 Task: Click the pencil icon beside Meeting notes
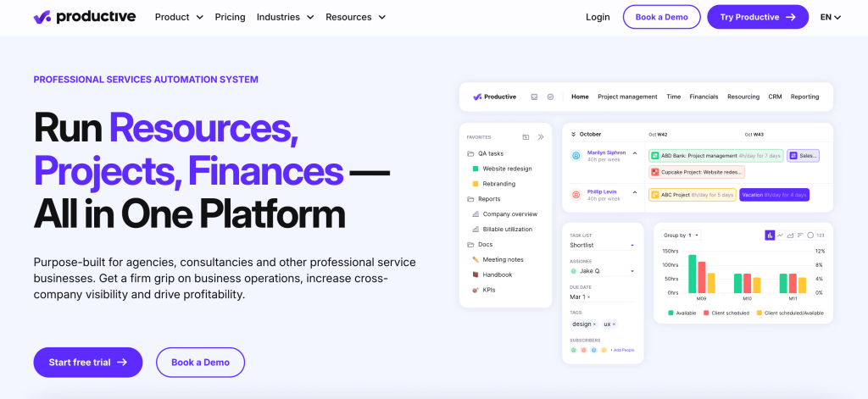(x=476, y=259)
